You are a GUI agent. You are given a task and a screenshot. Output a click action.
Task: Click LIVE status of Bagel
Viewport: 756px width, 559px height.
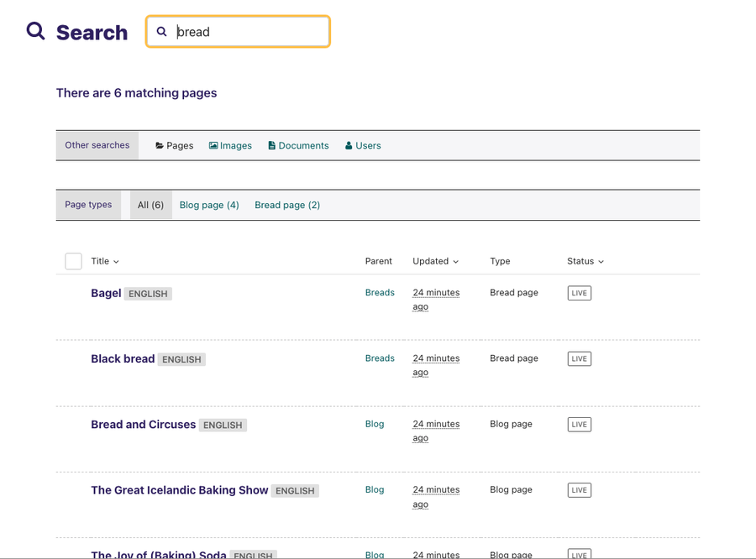point(579,293)
